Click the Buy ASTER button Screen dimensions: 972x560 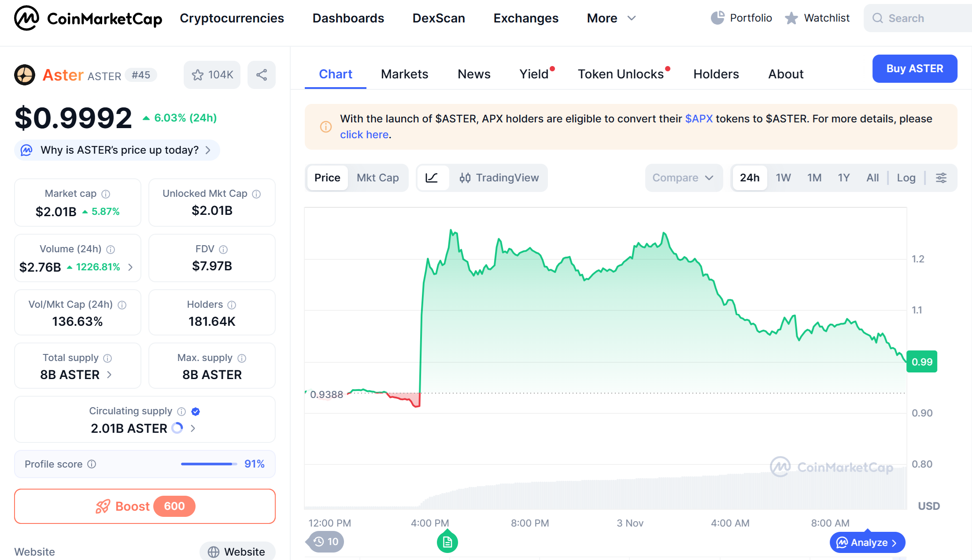[x=914, y=69]
